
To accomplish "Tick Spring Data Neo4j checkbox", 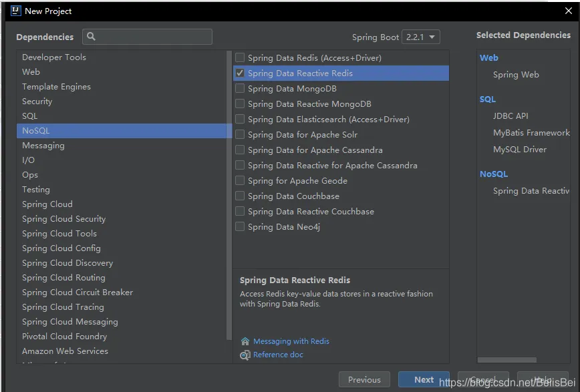I will (x=240, y=227).
